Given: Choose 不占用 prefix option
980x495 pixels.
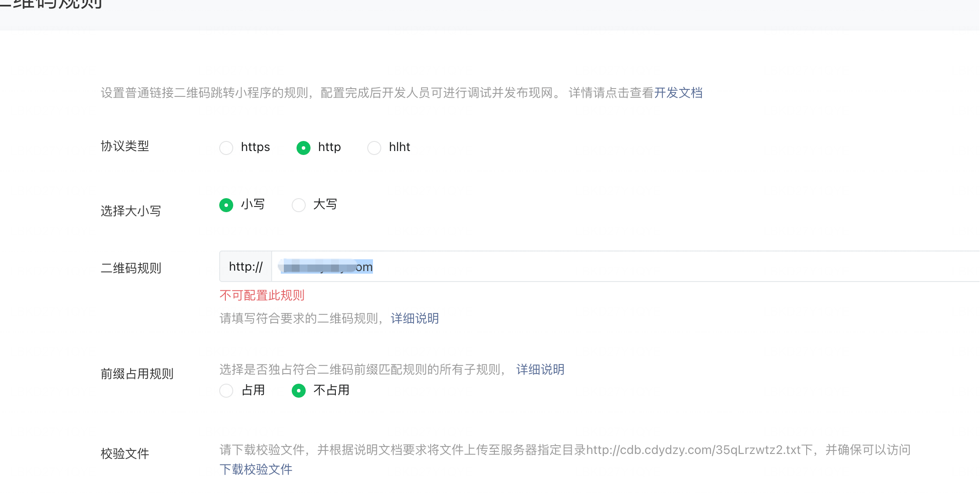Looking at the screenshot, I should (299, 391).
